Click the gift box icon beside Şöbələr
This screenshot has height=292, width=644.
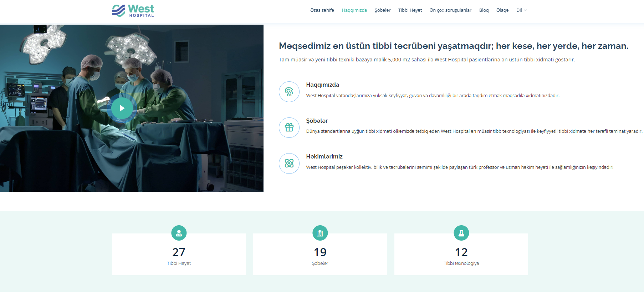point(289,127)
